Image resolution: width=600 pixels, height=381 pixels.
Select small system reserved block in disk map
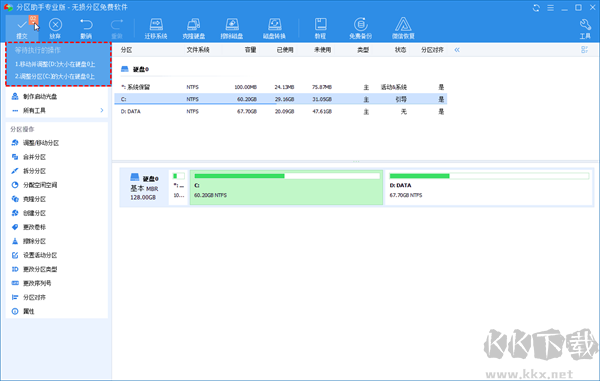[178, 187]
